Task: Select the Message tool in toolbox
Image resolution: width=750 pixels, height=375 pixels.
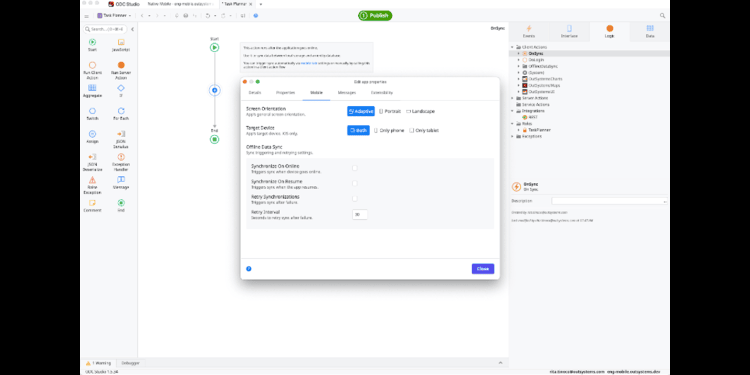Action: coord(121,183)
